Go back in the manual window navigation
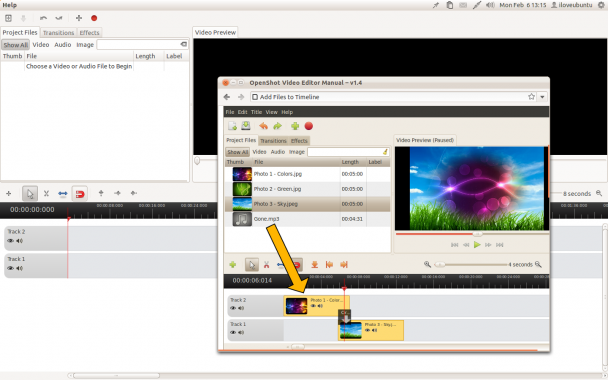The image size is (608, 380). pyautogui.click(x=227, y=97)
